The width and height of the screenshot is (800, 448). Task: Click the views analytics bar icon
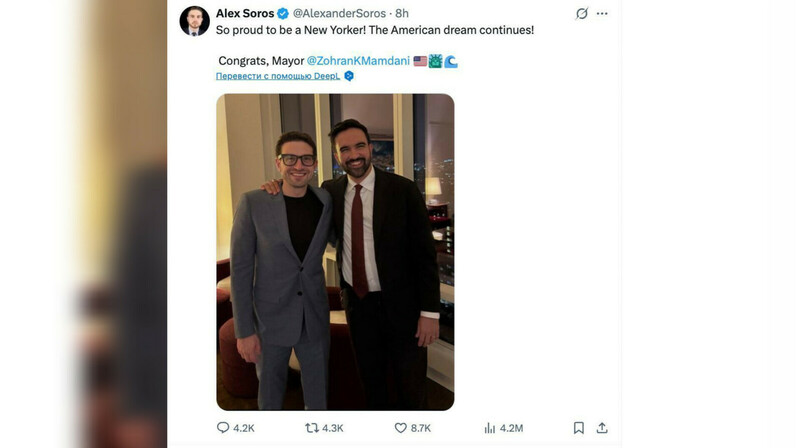[x=490, y=428]
